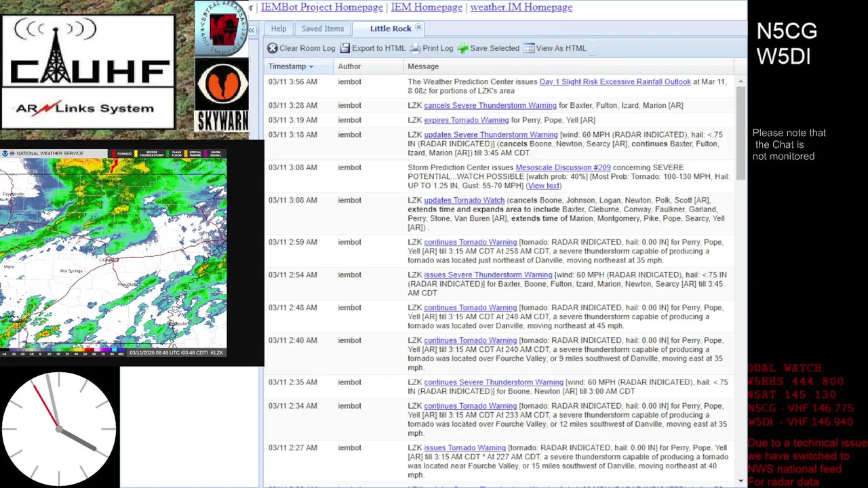This screenshot has width=868, height=488.
Task: Click the message list vertical scrollbar
Action: tap(741, 132)
